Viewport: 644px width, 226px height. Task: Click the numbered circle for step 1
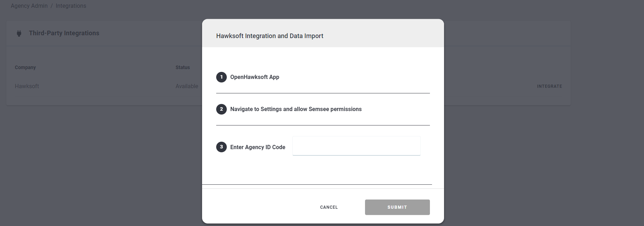221,77
